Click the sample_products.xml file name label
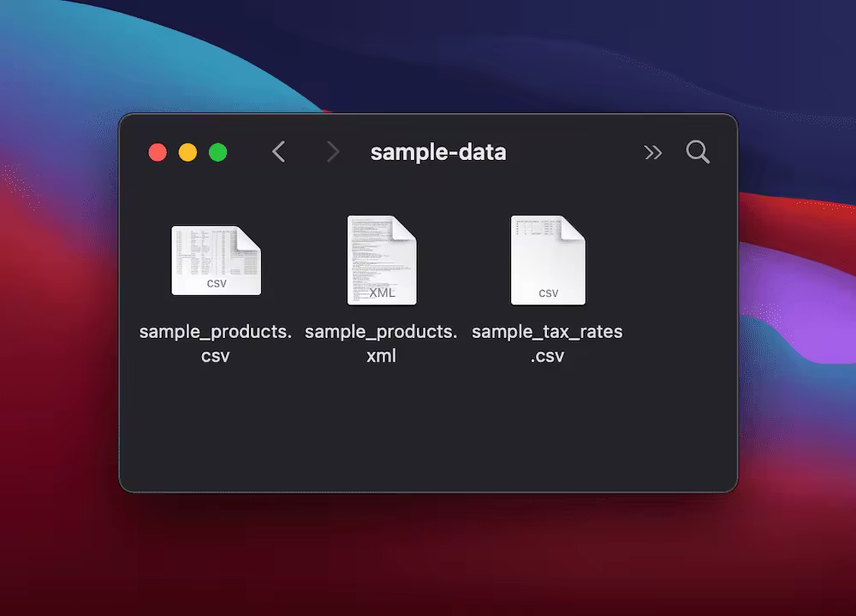Screen dimensions: 856x616 click(381, 343)
